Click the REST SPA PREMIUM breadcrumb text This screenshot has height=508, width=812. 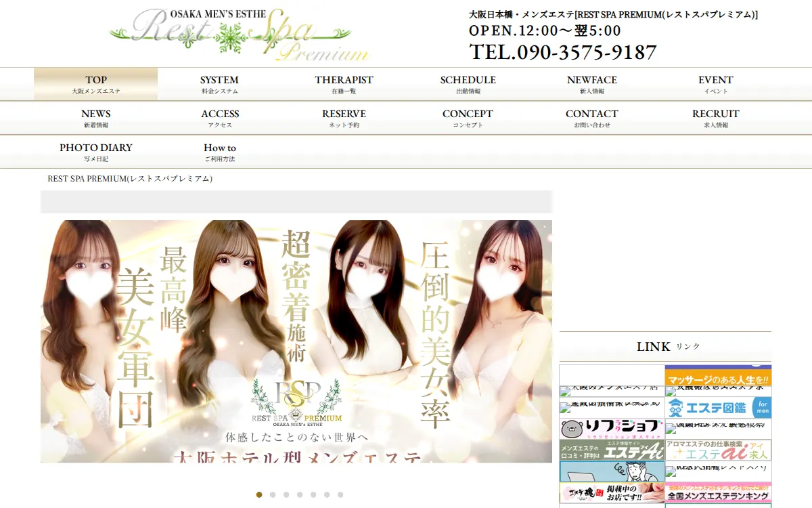pos(130,179)
